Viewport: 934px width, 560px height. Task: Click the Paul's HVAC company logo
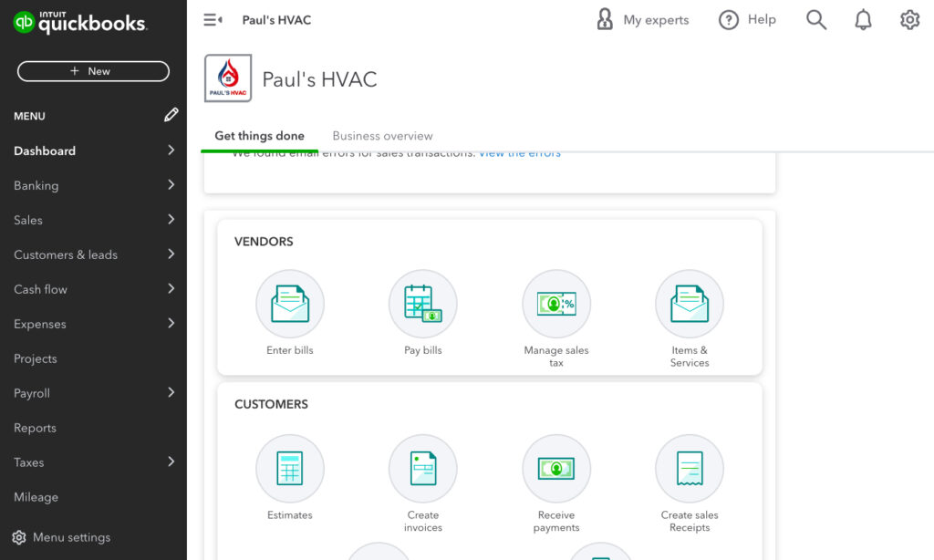[226, 78]
